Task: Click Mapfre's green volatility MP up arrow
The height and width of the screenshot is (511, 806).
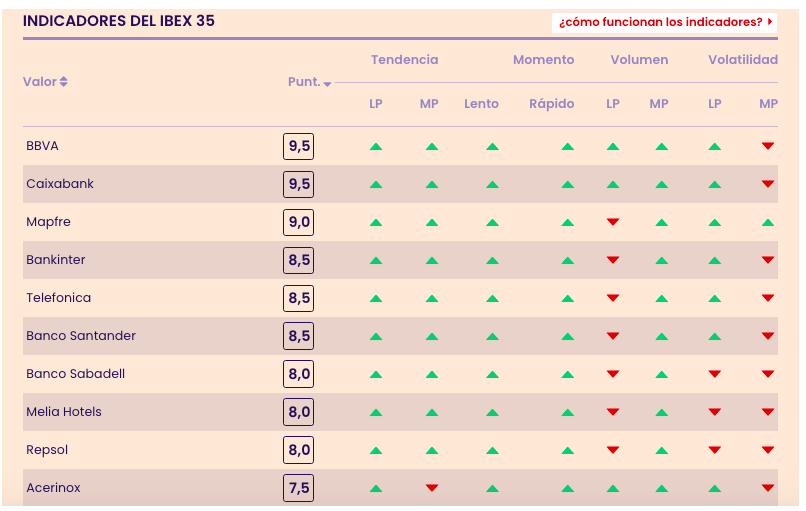Action: click(x=768, y=222)
